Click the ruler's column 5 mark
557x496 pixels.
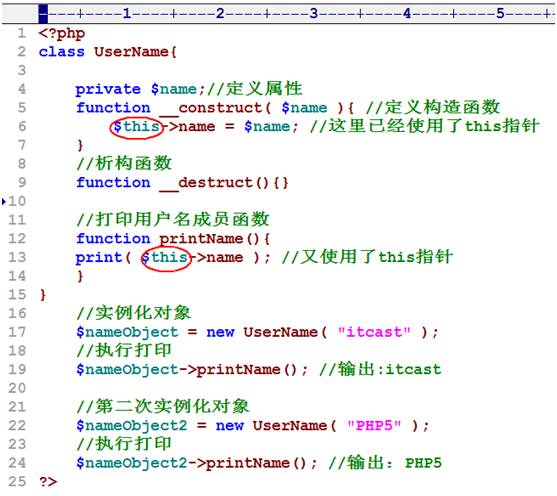(x=500, y=14)
